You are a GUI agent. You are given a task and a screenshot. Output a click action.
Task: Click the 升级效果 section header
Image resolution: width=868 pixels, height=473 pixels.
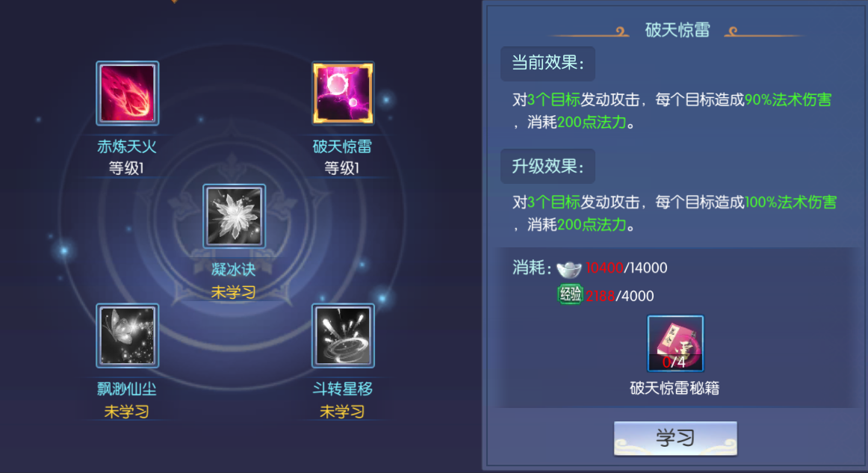pyautogui.click(x=548, y=166)
